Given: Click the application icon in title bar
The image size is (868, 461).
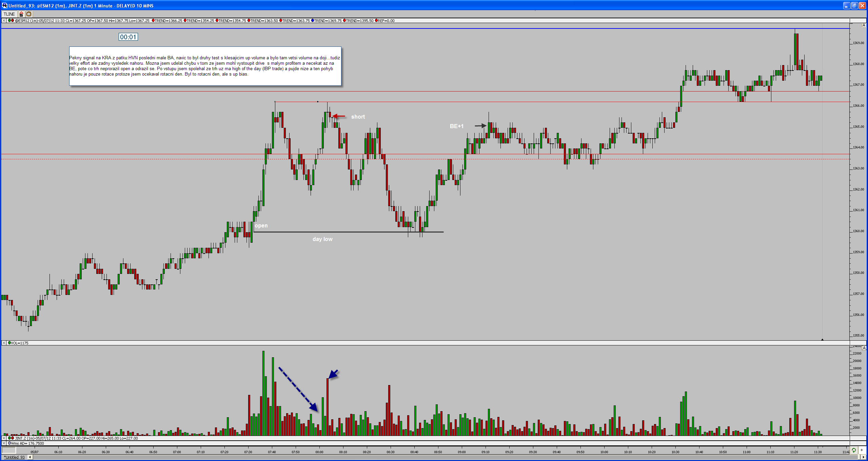Looking at the screenshot, I should tap(4, 5).
